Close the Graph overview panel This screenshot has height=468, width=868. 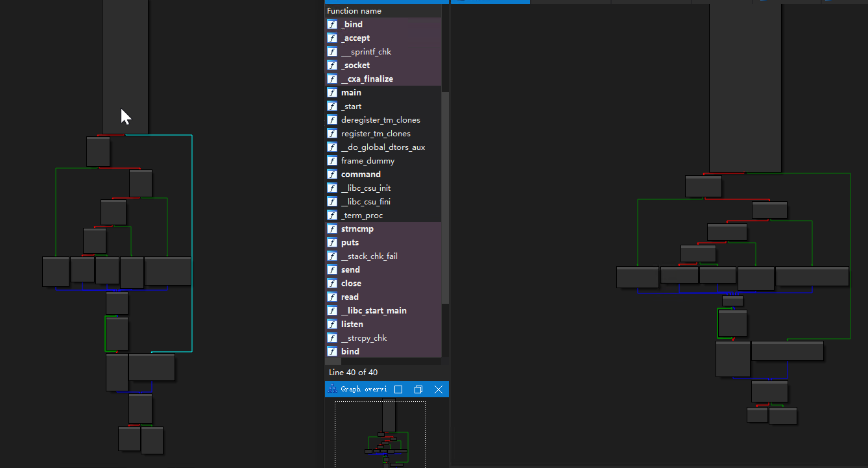pos(439,389)
